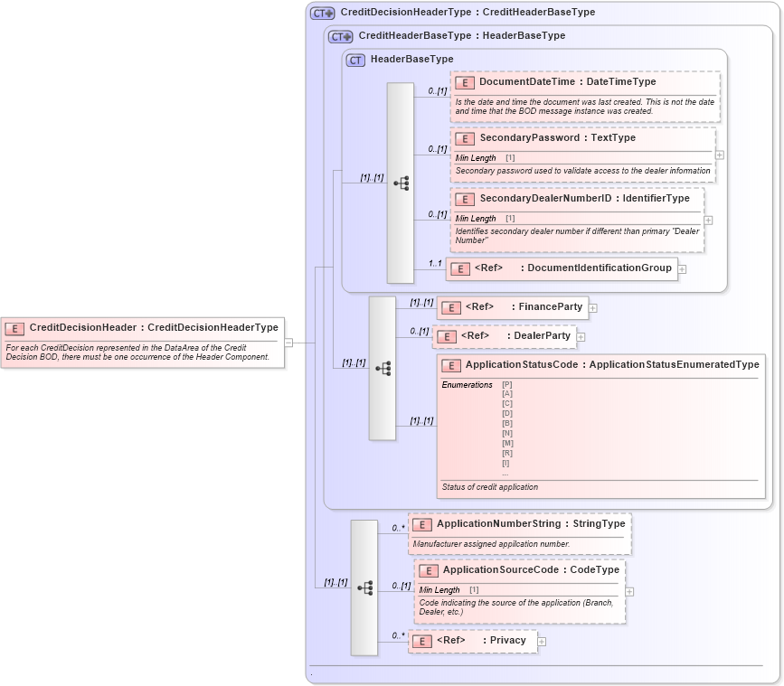Expand the SecondaryPassword element details
The width and height of the screenshot is (784, 686).
[719, 155]
